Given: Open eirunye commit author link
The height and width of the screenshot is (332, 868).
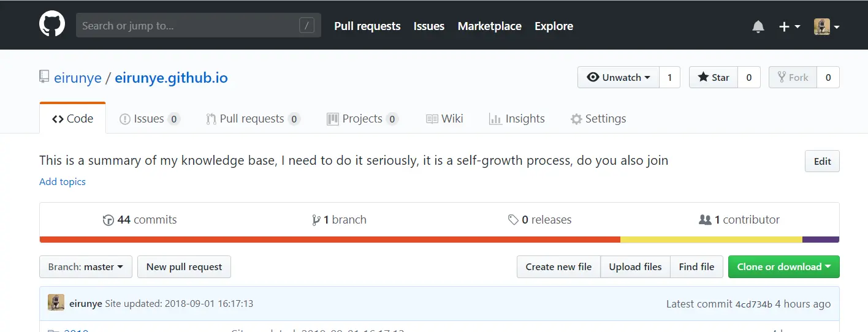Looking at the screenshot, I should point(86,303).
